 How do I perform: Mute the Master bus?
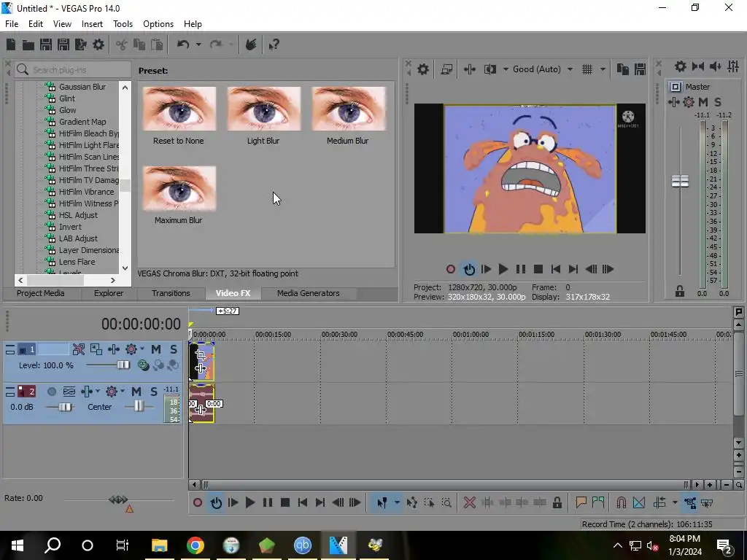coord(703,102)
